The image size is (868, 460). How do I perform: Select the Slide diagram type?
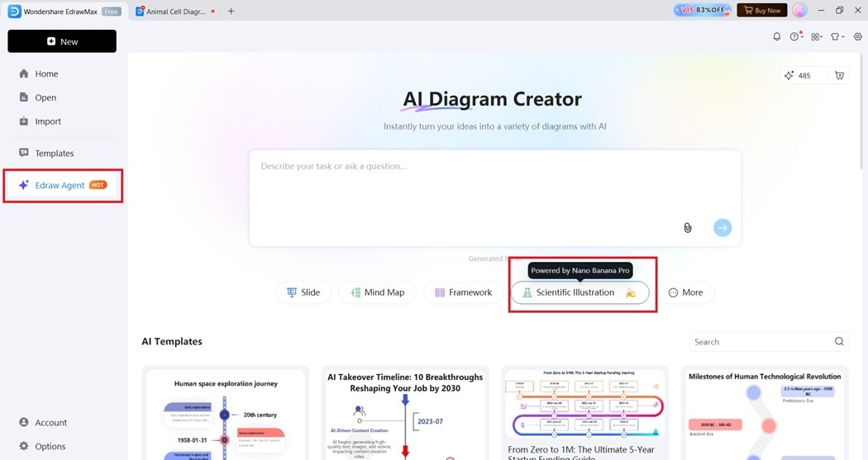pyautogui.click(x=303, y=292)
